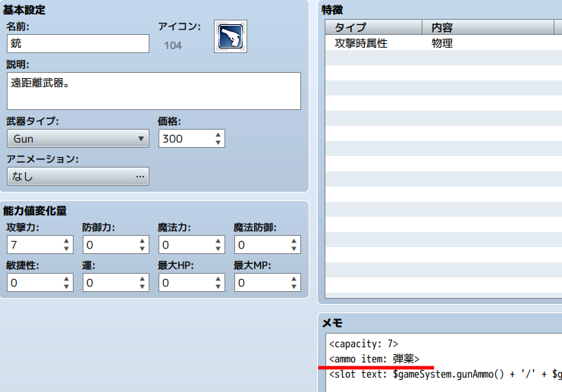Viewport: 562px width, 392px height.
Task: Click the 説明 description text box
Action: (153, 90)
